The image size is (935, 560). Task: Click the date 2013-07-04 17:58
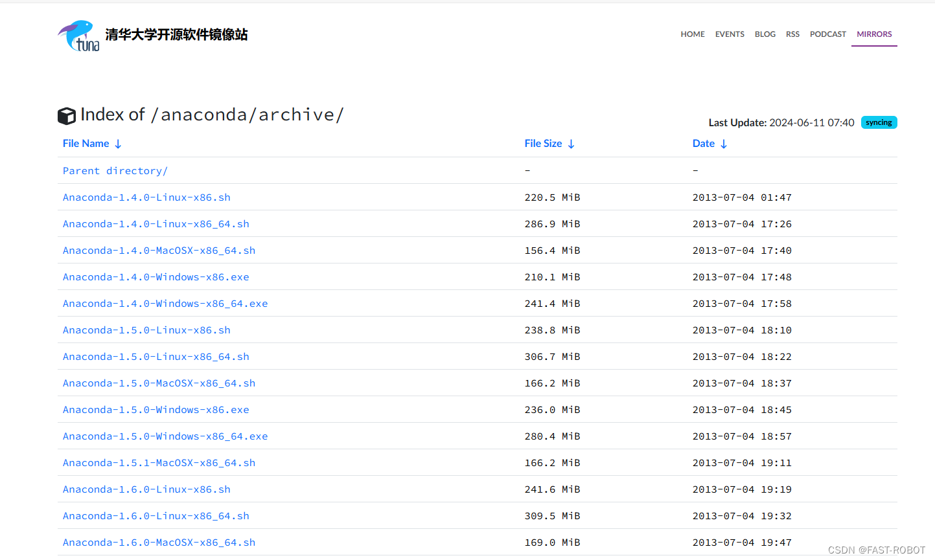coord(742,304)
